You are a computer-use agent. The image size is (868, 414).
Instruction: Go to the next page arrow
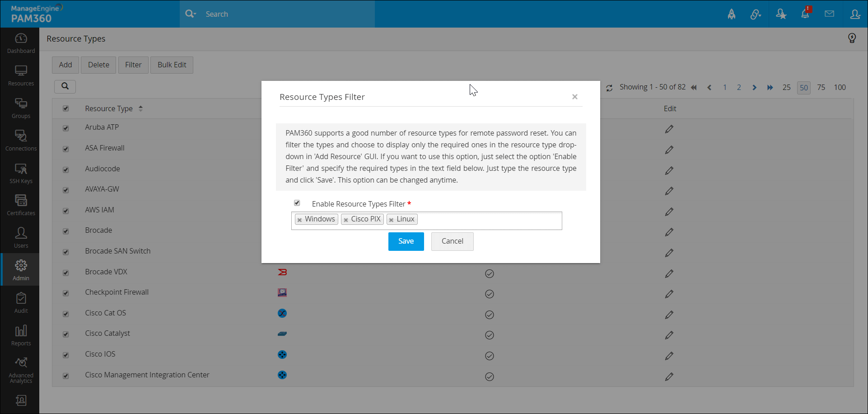point(754,88)
